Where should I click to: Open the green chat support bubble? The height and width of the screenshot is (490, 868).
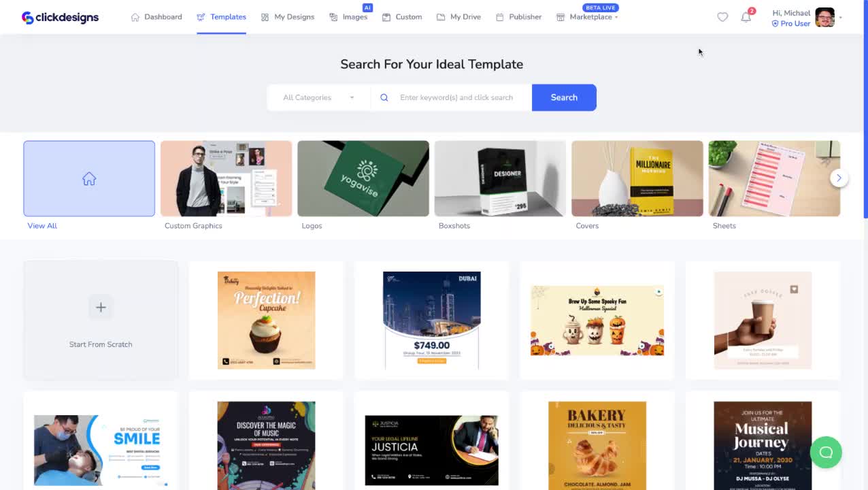[826, 452]
